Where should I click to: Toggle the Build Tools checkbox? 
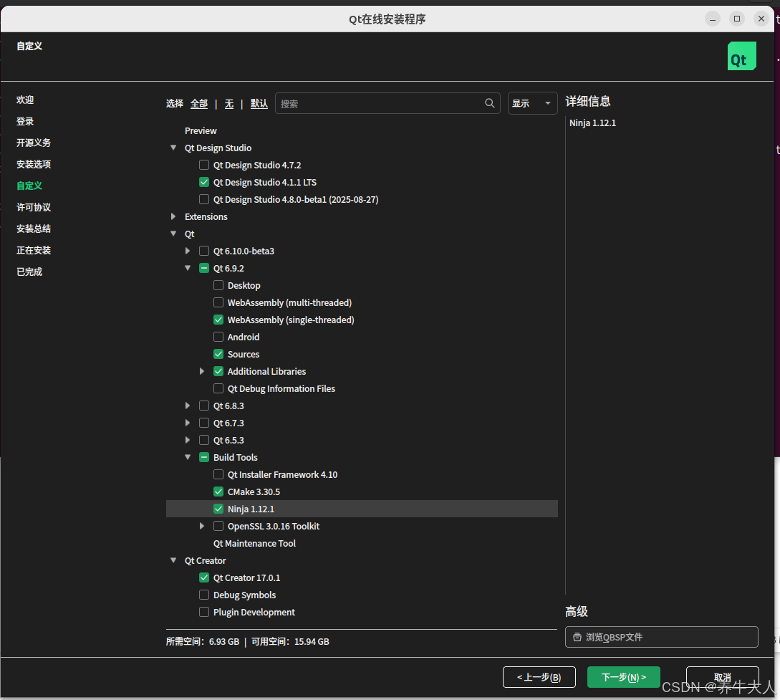(x=204, y=457)
